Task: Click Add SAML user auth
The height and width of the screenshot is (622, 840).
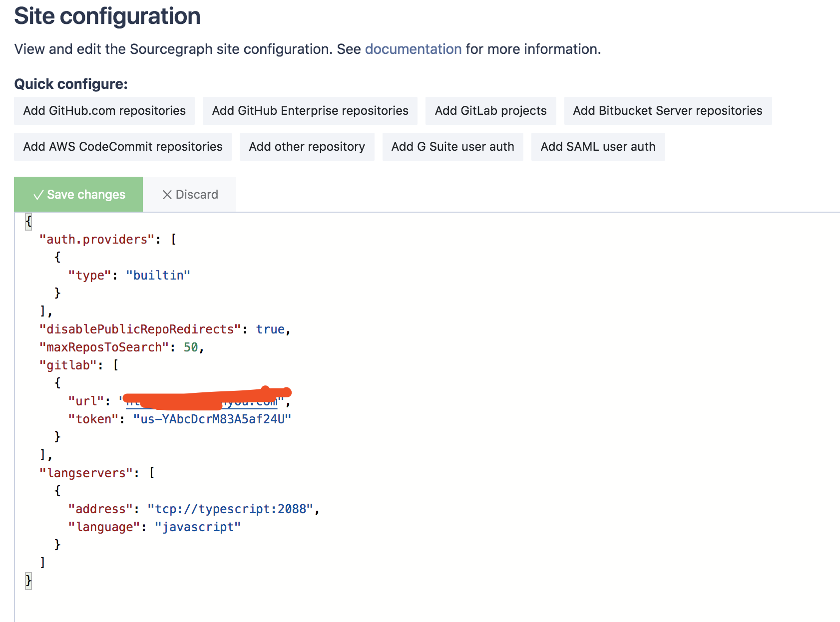Action: pyautogui.click(x=598, y=147)
